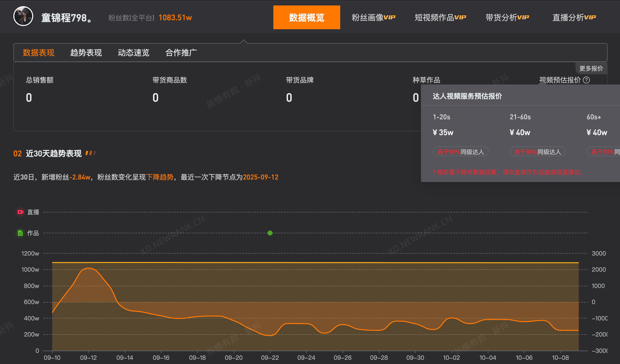Click the VIP badge on 带货分析
The image size is (620, 364).
point(523,17)
